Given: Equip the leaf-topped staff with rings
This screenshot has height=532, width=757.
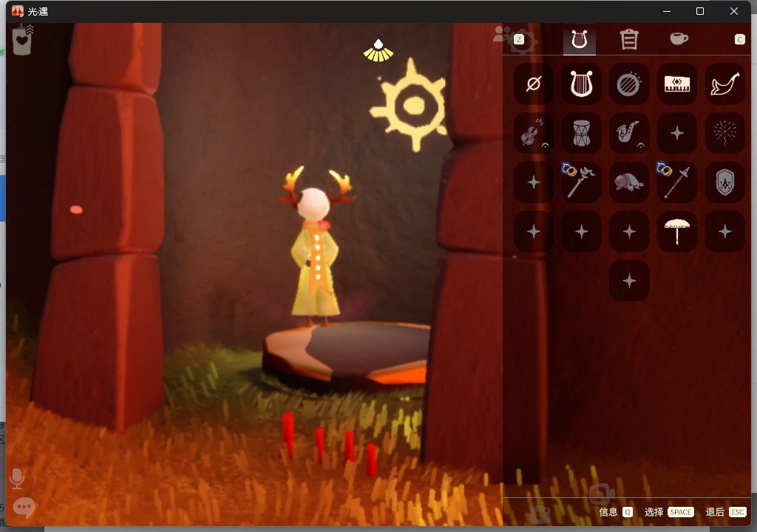Looking at the screenshot, I should pos(581,183).
